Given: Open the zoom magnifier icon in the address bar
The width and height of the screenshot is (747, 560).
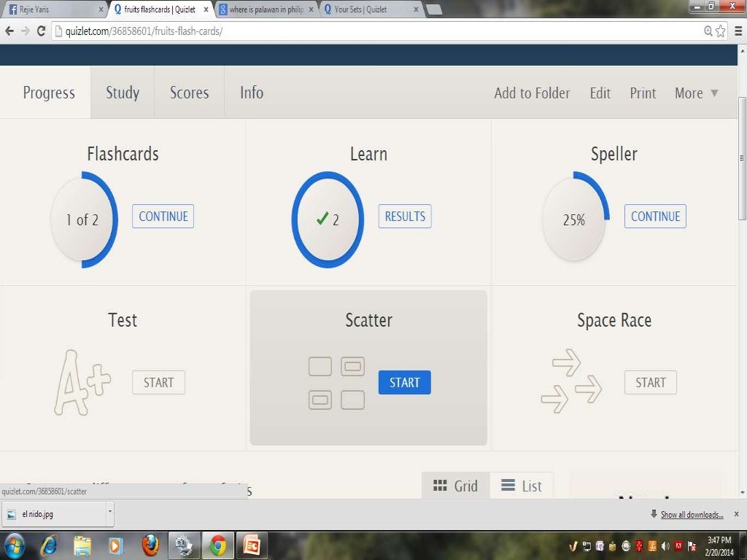Looking at the screenshot, I should pos(708,31).
